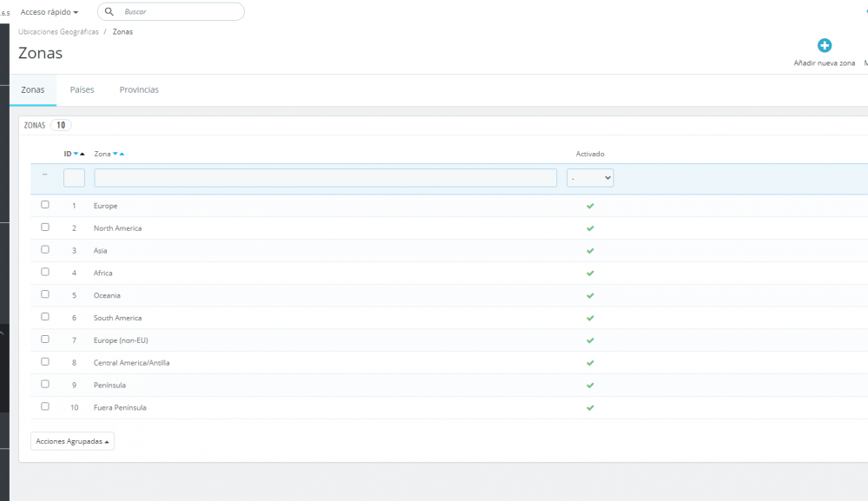Sort the ID column ascending
Viewport: 868px width, 501px height.
tap(82, 154)
